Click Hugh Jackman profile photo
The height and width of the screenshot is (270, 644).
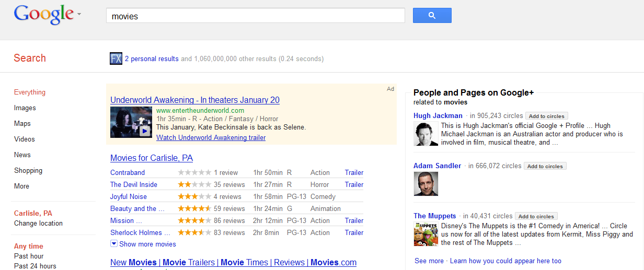click(425, 134)
